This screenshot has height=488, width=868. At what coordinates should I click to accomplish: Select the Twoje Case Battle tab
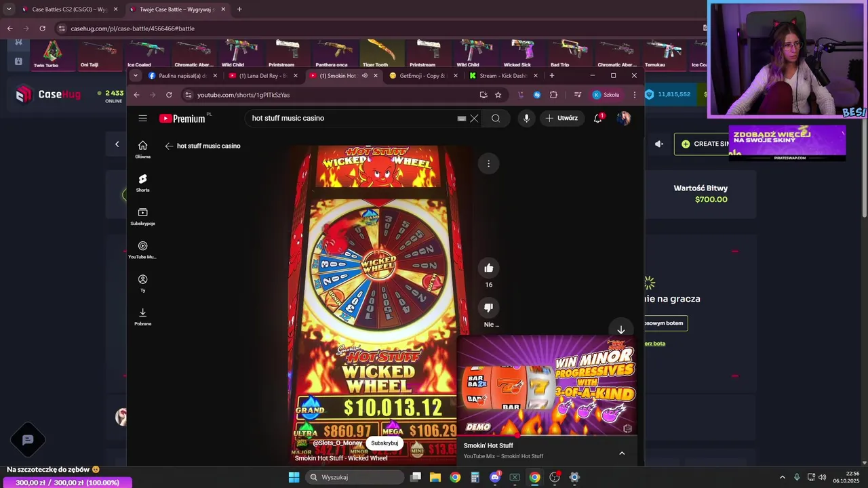(x=176, y=9)
